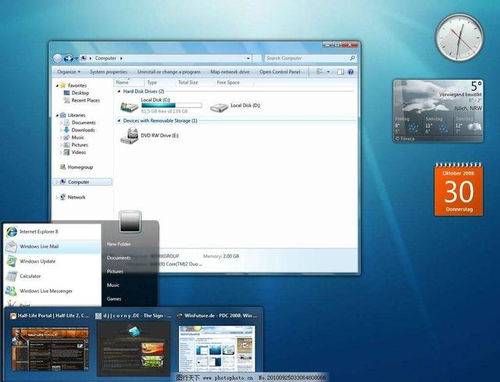Select the DVD RW Drive icon
Viewport: 500px width, 382px height.
click(129, 135)
